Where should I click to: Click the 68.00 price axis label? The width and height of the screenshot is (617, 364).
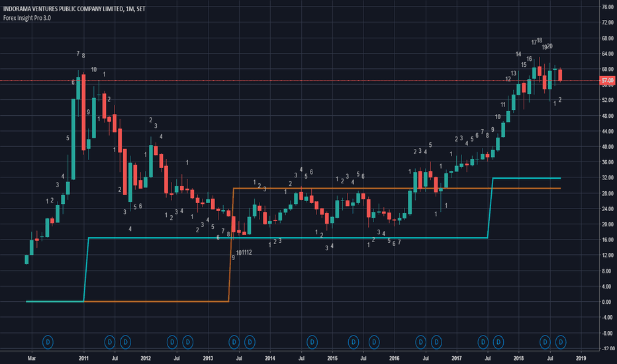(608, 38)
